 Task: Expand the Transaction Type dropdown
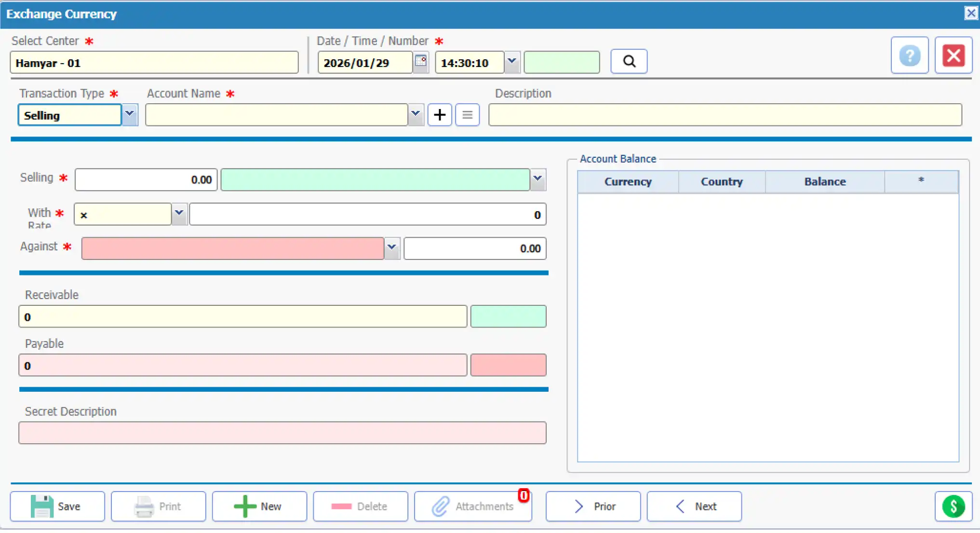click(130, 115)
